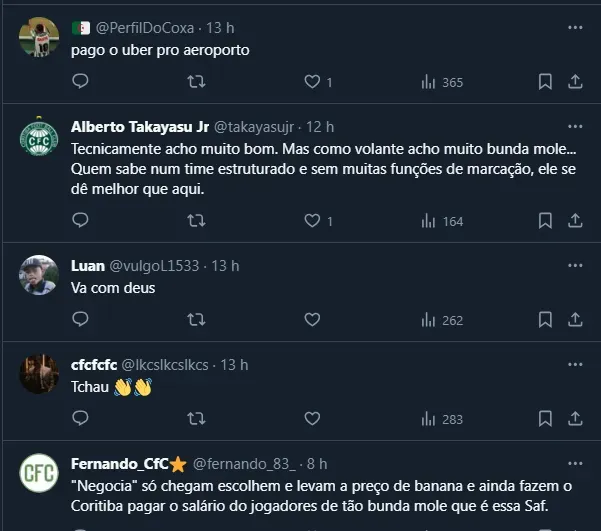Open more options on PerfilDoCoxa's tweet
This screenshot has height=531, width=601.
coord(574,27)
